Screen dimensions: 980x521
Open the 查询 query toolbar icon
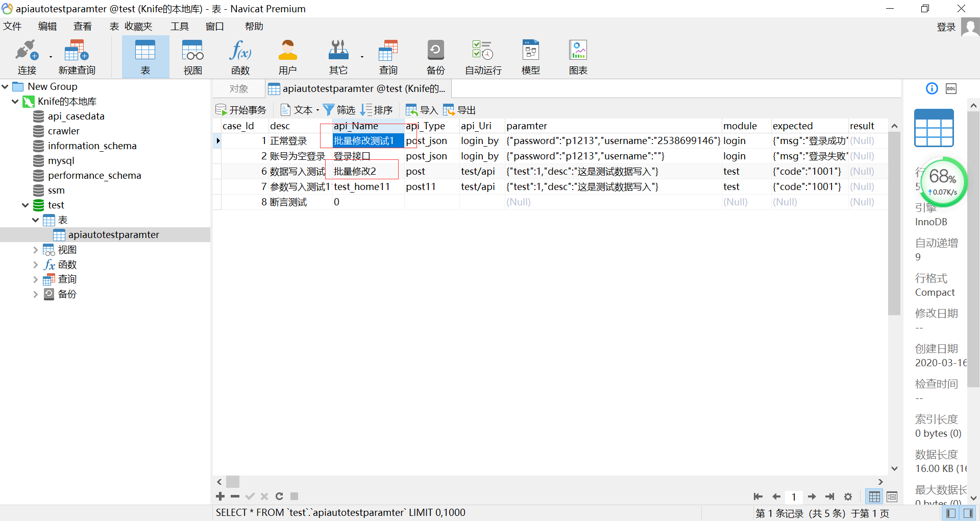[x=388, y=57]
